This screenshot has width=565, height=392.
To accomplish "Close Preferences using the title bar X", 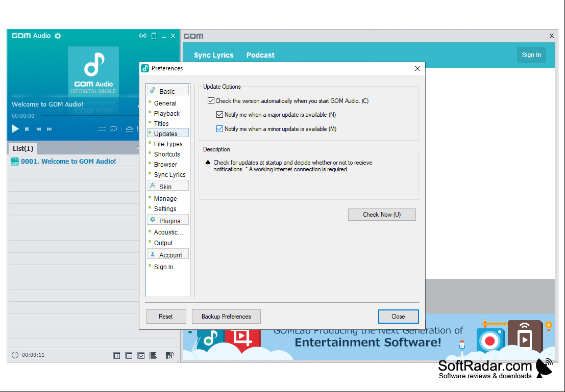I will click(417, 68).
